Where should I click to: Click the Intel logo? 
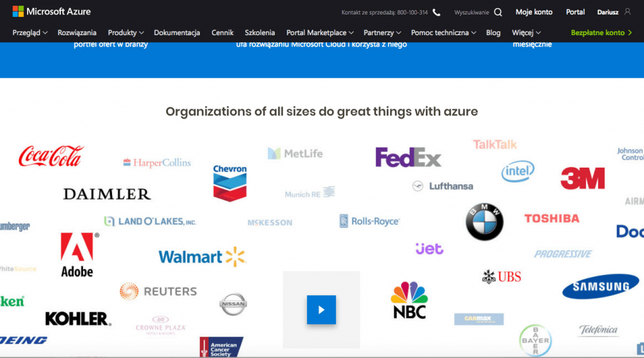tap(518, 171)
